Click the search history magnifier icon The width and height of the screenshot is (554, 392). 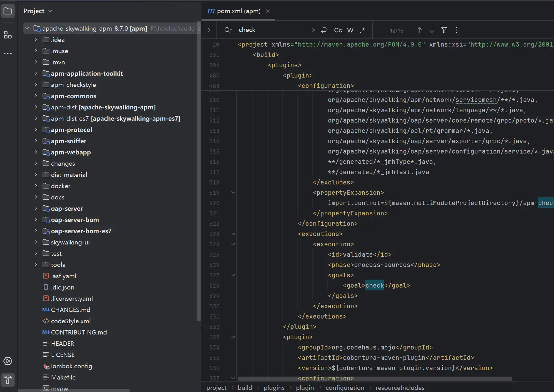coord(228,30)
